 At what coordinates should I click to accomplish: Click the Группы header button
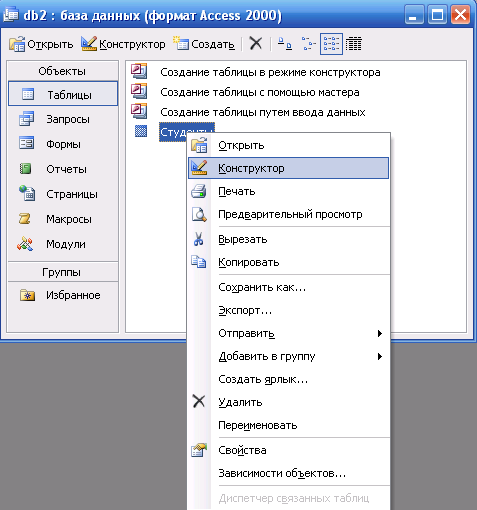pos(63,272)
